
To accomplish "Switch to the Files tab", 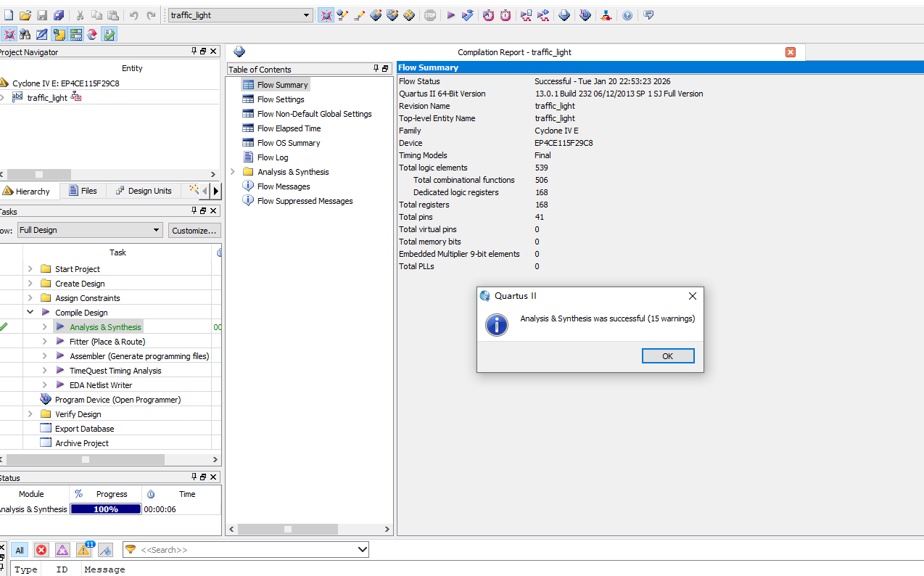I will click(83, 191).
